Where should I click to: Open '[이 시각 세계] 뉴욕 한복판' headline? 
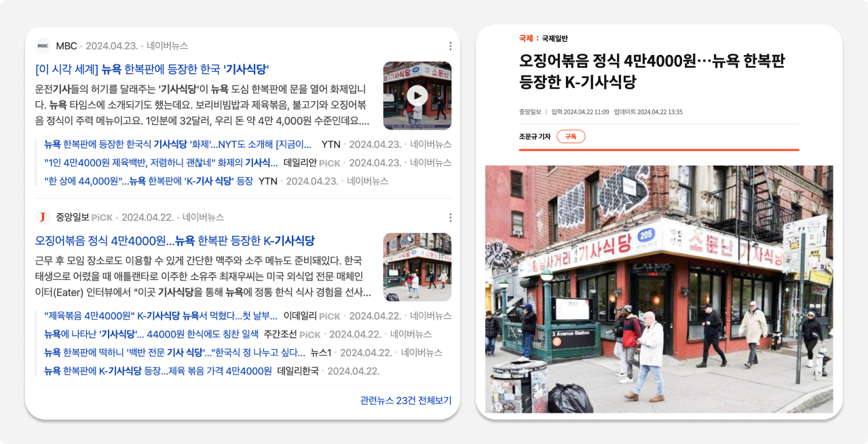point(152,69)
